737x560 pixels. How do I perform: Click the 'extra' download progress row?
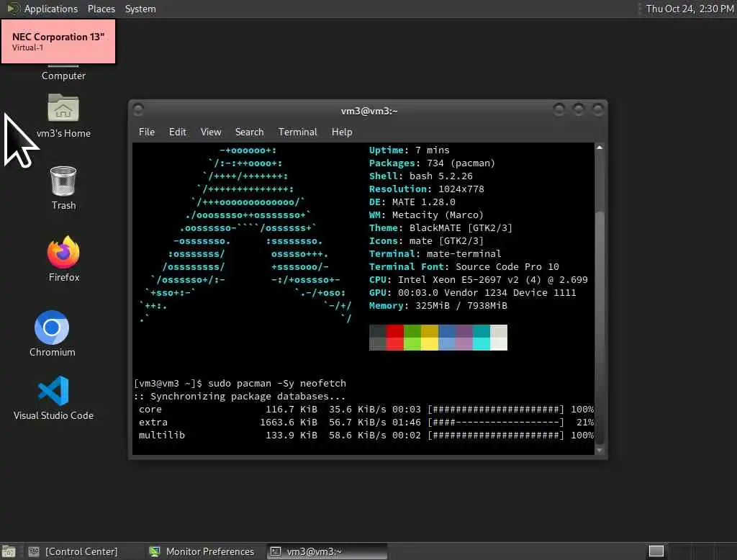coord(366,423)
